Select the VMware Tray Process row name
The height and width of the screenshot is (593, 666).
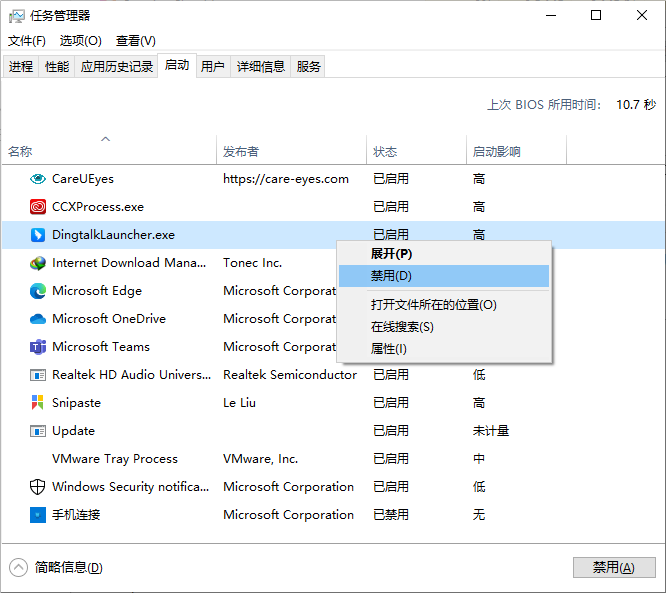point(115,459)
